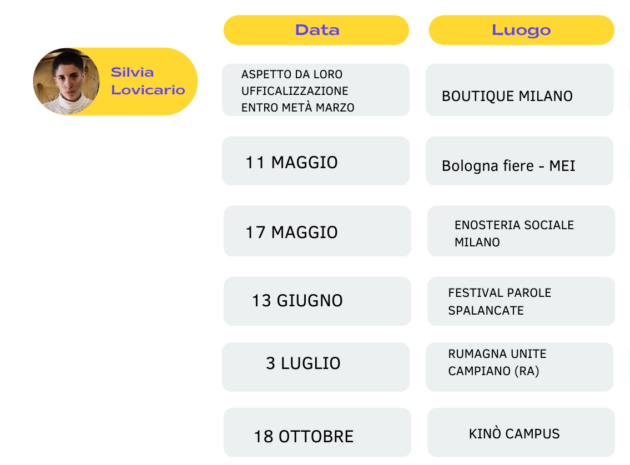Click the yellow Data column header

[316, 30]
